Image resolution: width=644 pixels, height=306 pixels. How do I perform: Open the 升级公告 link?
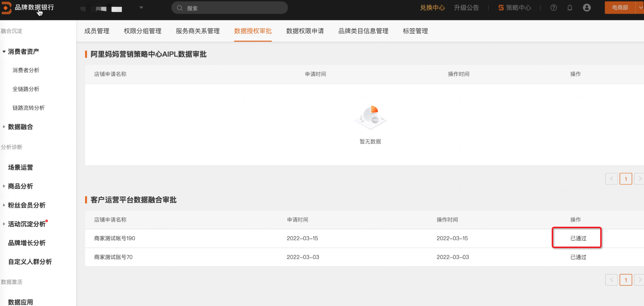coord(466,8)
